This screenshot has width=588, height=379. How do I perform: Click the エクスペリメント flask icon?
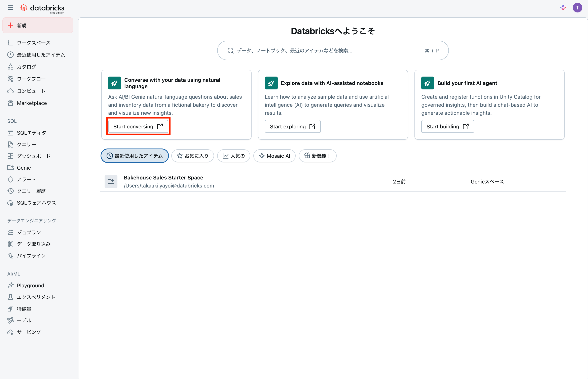tap(10, 297)
